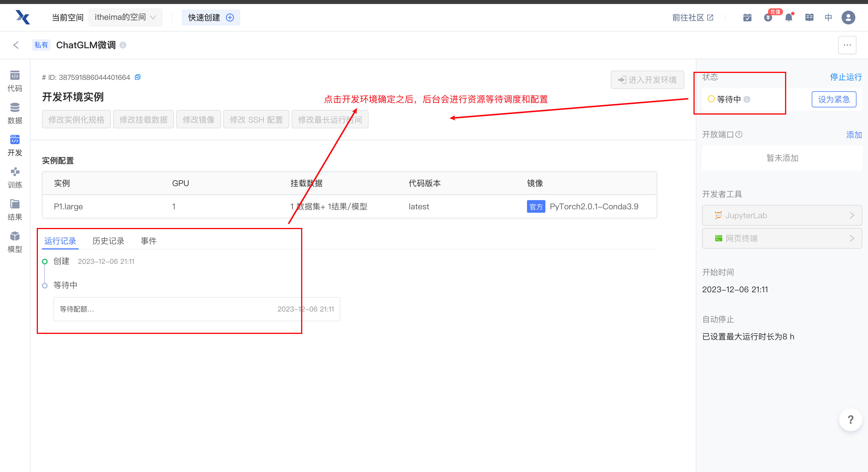Go back using the left arrow
This screenshot has width=868, height=472.
pos(16,45)
